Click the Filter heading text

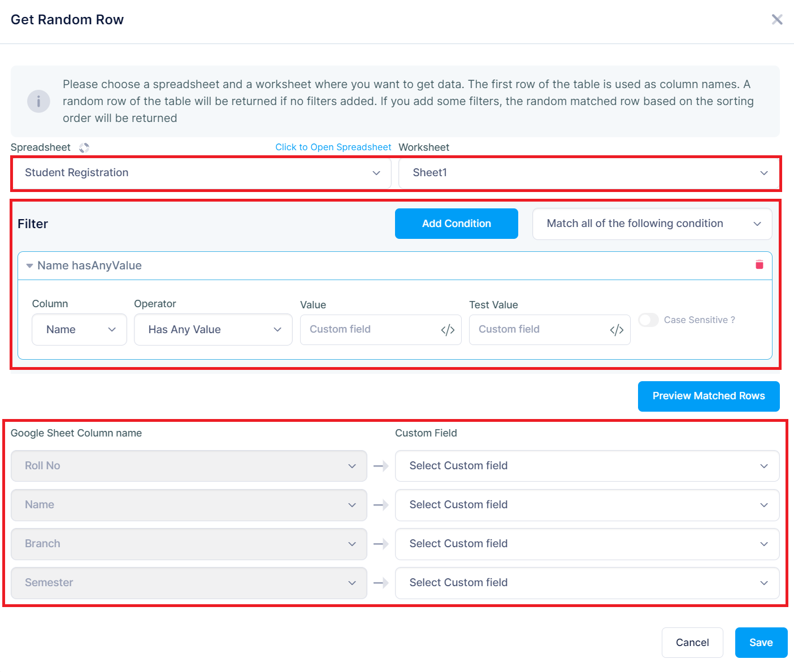[33, 224]
